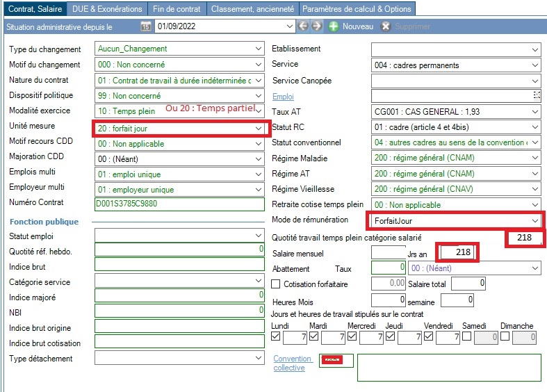Toggle the Cotisation forfaitaire checkbox

pos(277,284)
